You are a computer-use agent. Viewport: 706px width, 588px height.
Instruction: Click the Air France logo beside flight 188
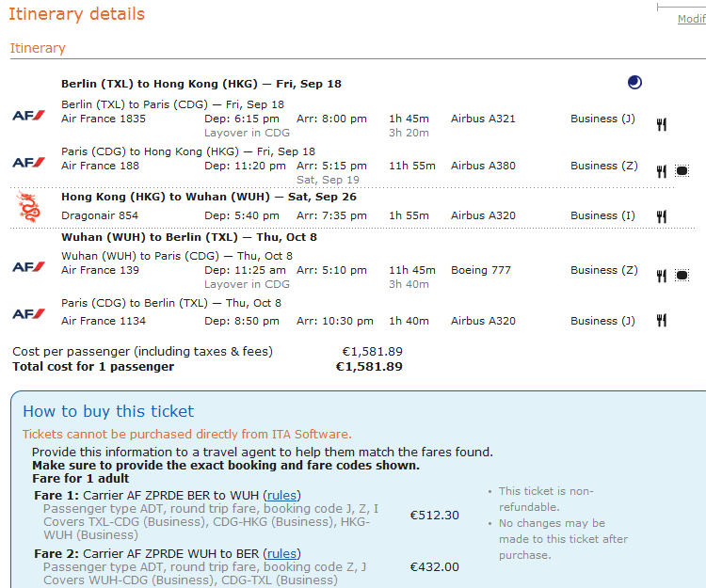point(28,163)
